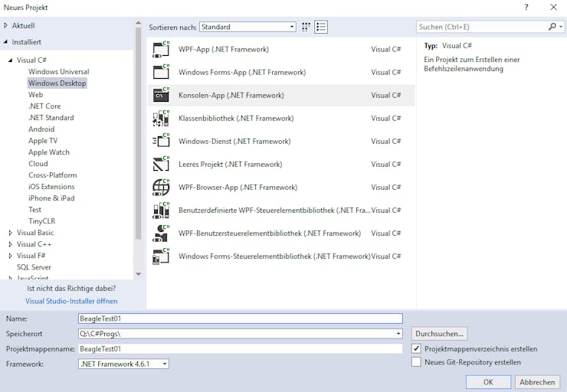Screen dimensions: 567x392
Task: Open the Visual Studio-Installer öffnen link
Action: 71,301
